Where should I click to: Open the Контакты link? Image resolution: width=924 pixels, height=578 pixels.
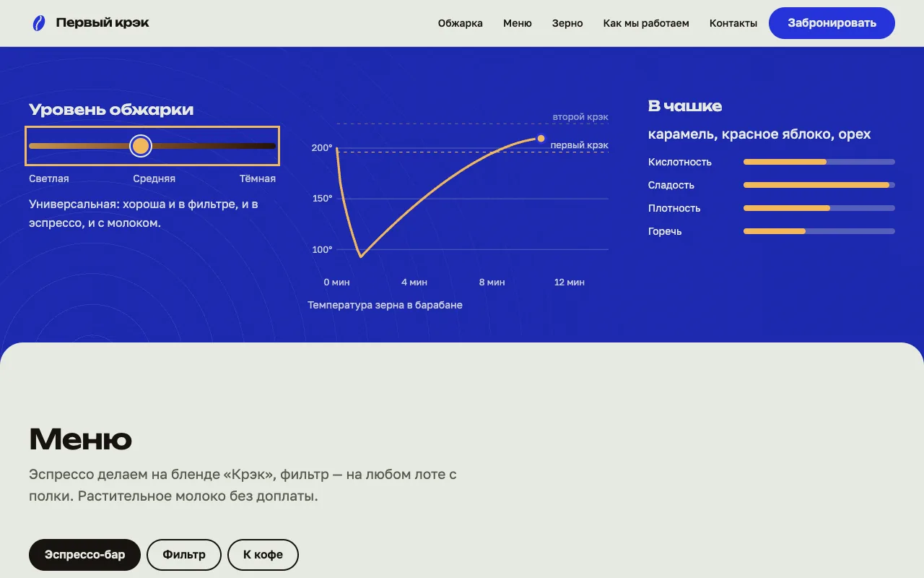point(733,23)
